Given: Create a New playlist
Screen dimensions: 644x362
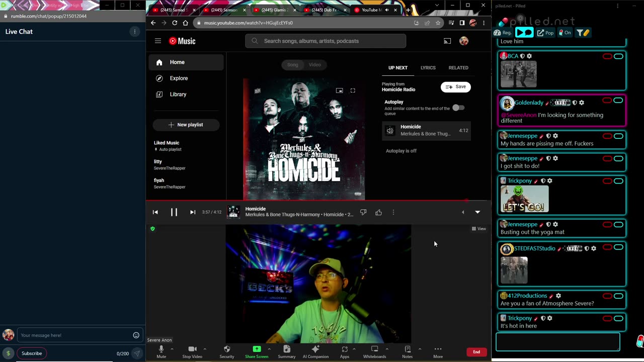Looking at the screenshot, I should [x=186, y=125].
